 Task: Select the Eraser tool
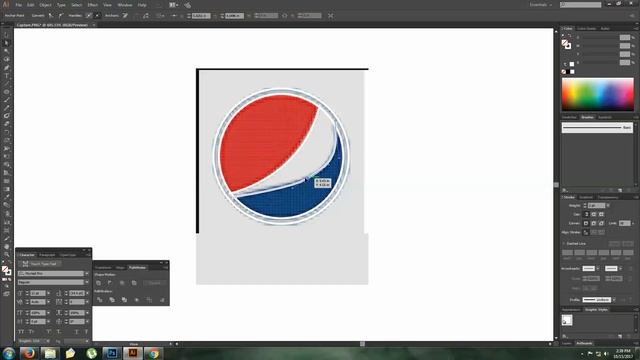[6, 124]
